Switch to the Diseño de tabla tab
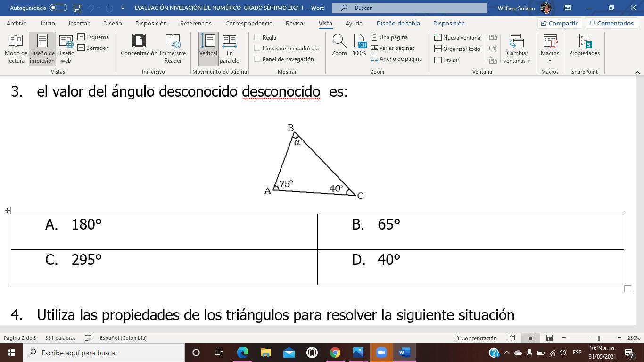This screenshot has height=362, width=644. (x=398, y=23)
